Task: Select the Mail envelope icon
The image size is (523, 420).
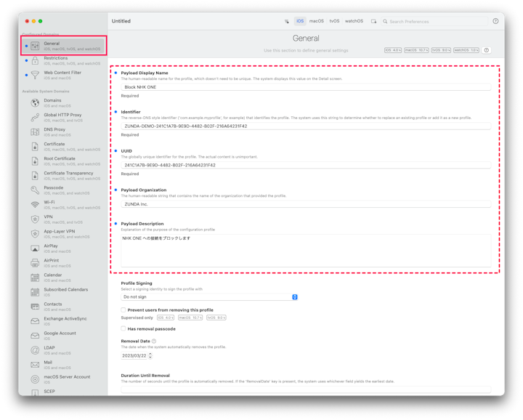Action: click(35, 365)
